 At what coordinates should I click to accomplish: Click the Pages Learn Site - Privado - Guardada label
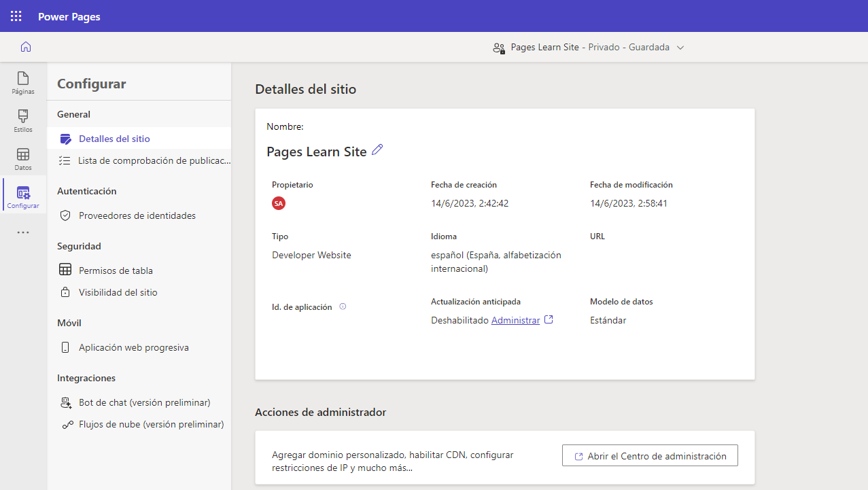(x=590, y=48)
